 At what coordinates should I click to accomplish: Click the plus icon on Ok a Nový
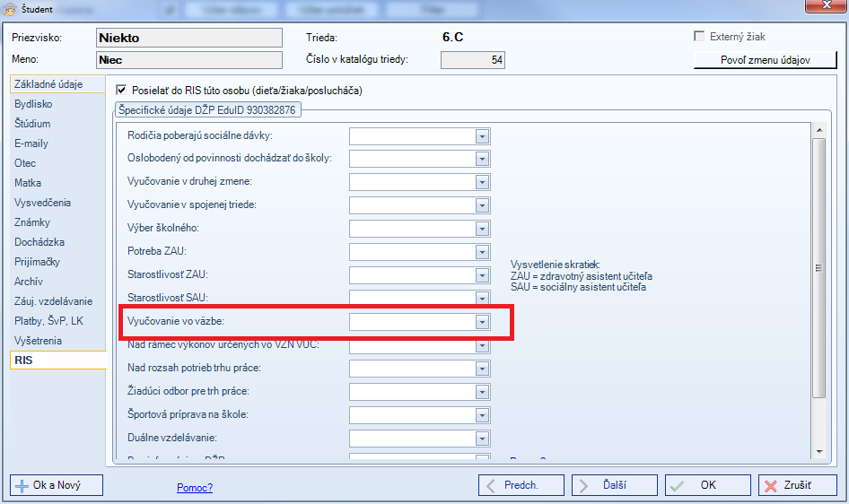tap(23, 485)
